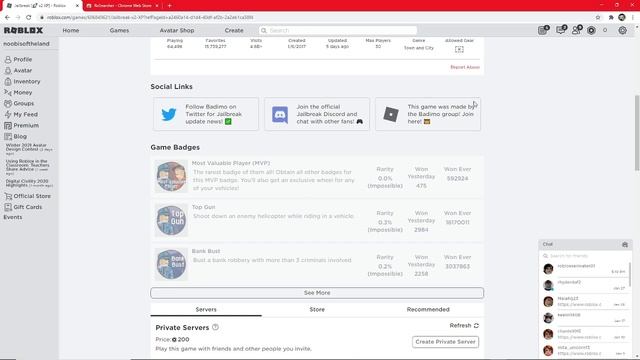Click the Private Servers help question icon

pyautogui.click(x=216, y=327)
